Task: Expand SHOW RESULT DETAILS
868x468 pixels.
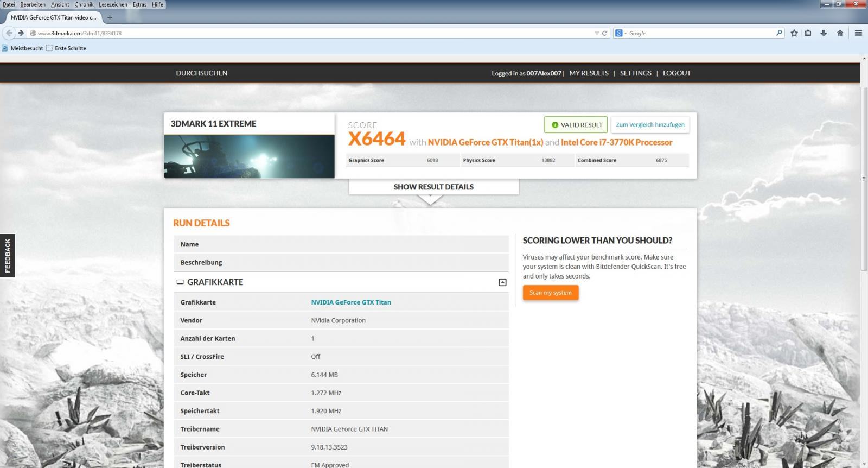Action: (433, 187)
